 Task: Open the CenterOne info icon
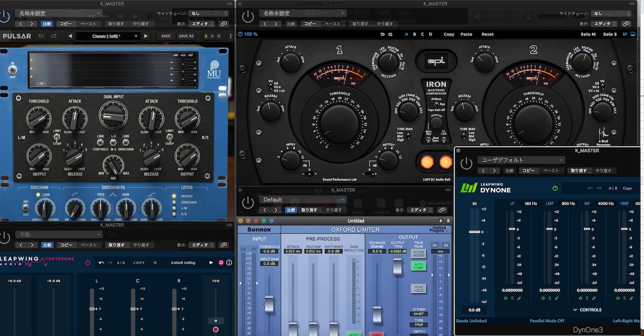point(229,262)
